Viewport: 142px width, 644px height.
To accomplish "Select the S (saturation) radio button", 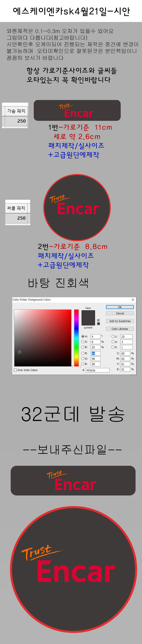I will pyautogui.click(x=83, y=342).
